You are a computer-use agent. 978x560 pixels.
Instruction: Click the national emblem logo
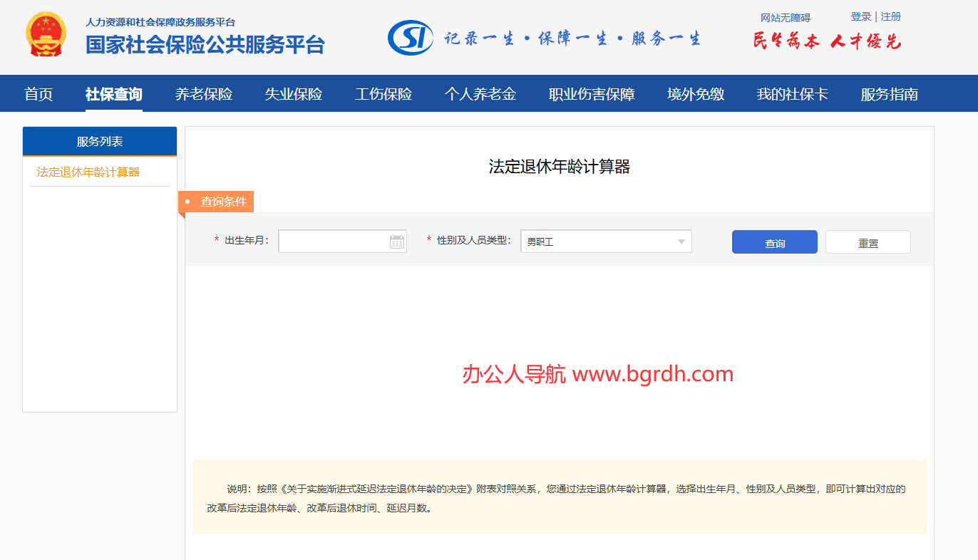46,33
